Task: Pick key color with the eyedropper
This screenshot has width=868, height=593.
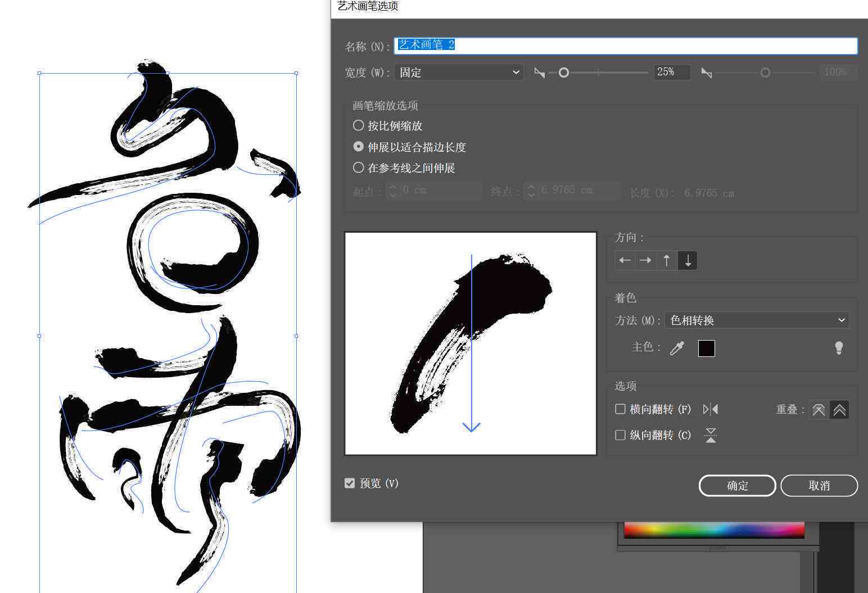Action: [677, 348]
